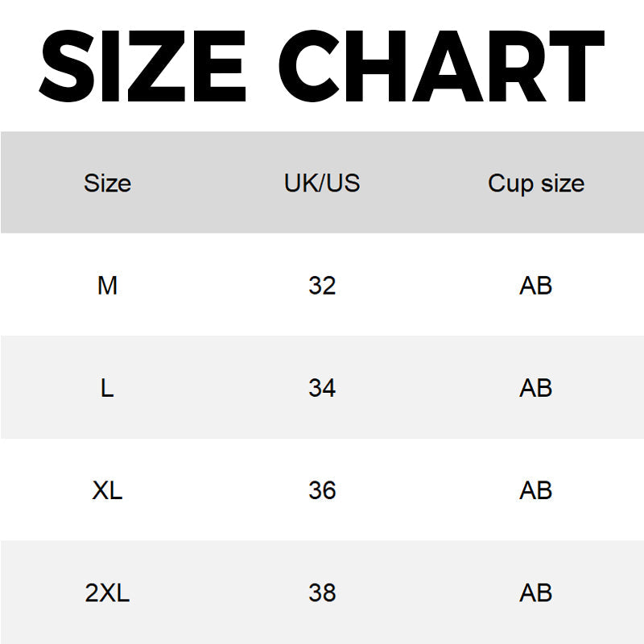Image resolution: width=644 pixels, height=644 pixels.
Task: Click the AB cup size in the M row
Action: [x=536, y=286]
